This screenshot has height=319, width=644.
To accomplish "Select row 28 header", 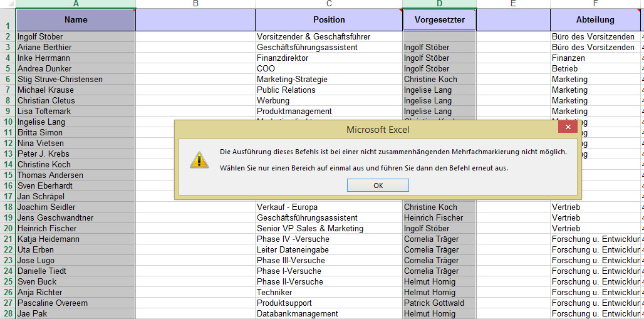I will click(x=8, y=314).
